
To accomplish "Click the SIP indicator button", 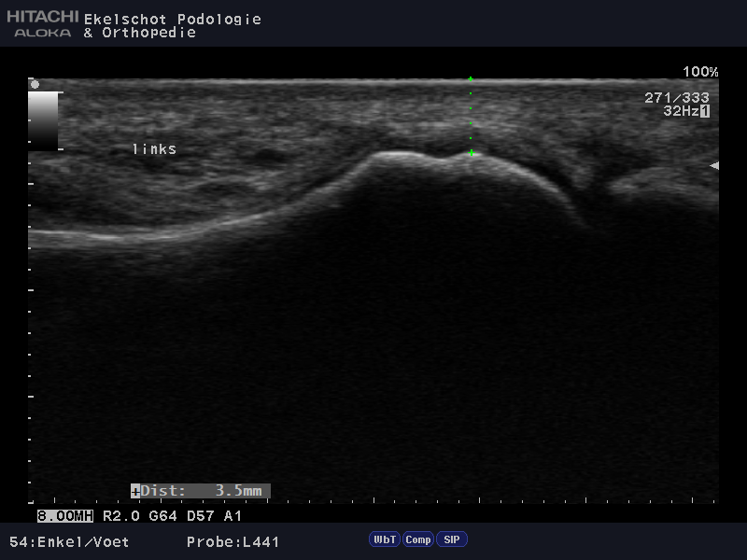I will click(x=452, y=539).
